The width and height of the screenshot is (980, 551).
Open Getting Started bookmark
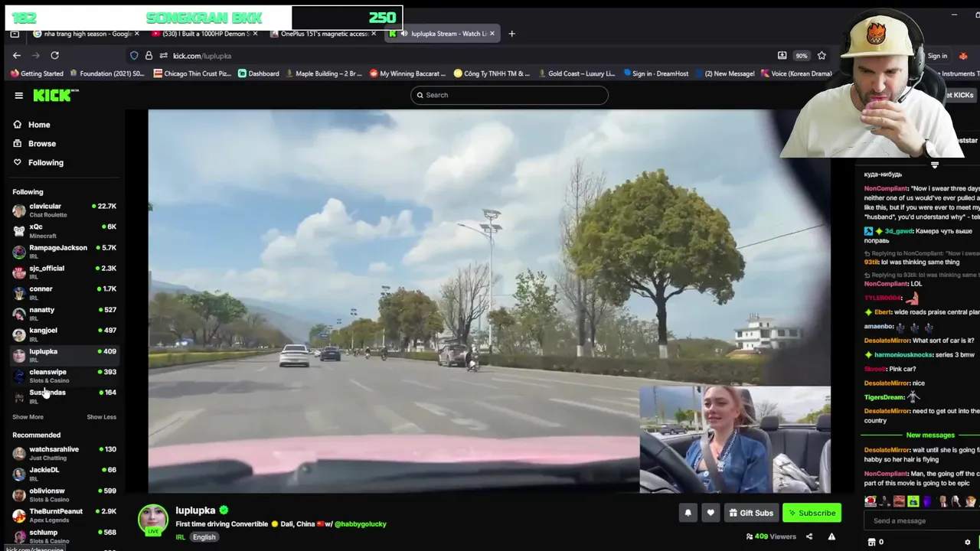pos(37,73)
